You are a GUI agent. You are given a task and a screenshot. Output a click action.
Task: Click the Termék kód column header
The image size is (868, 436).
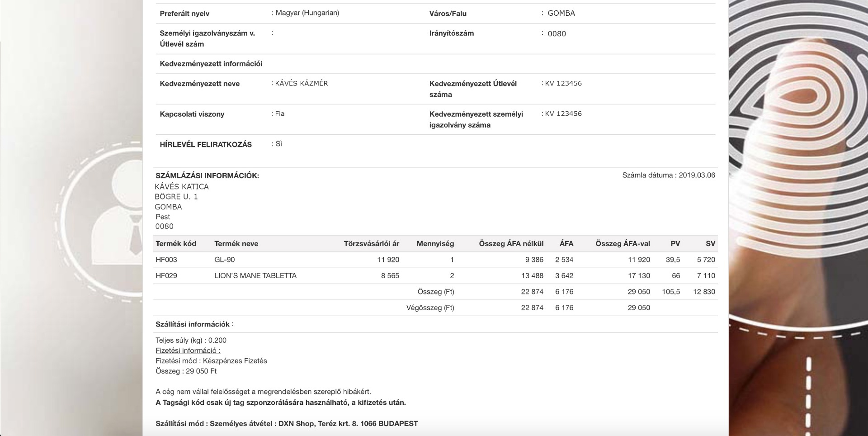coord(176,244)
